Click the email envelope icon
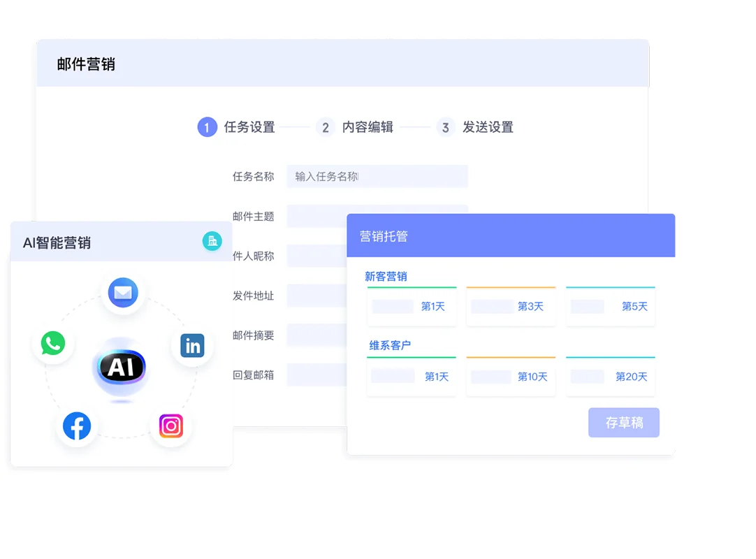This screenshot has width=756, height=559. [123, 292]
